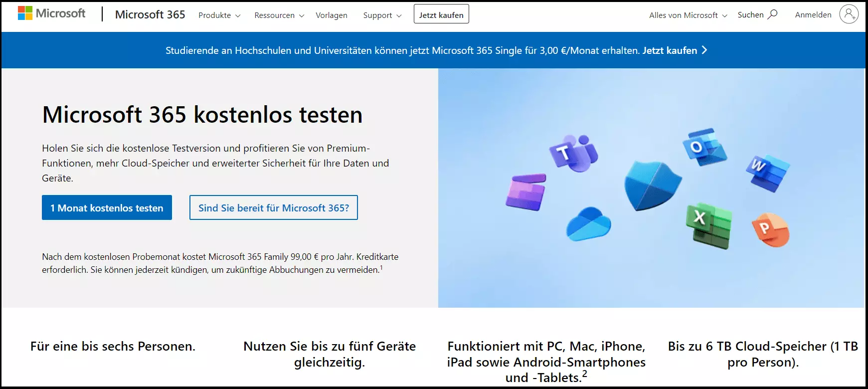
Task: Open Suchen search
Action: pyautogui.click(x=757, y=15)
